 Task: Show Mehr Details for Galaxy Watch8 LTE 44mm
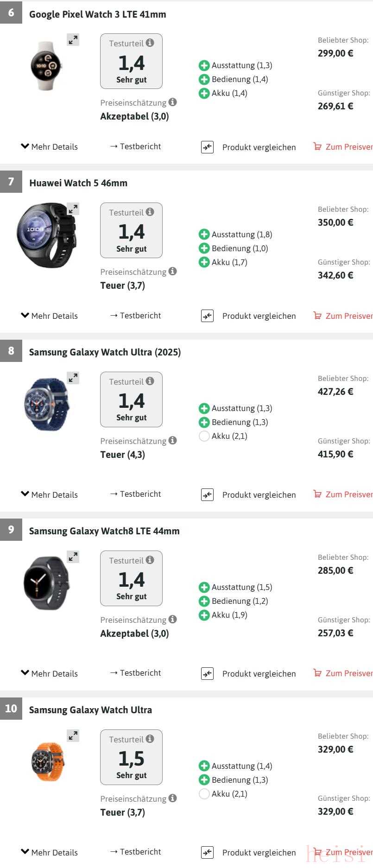[49, 674]
